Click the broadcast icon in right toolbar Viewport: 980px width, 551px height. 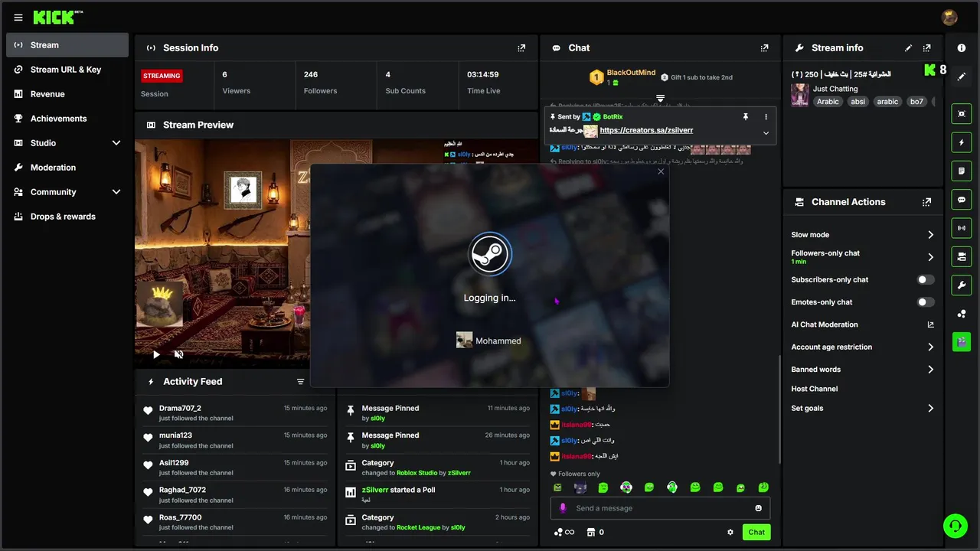962,228
